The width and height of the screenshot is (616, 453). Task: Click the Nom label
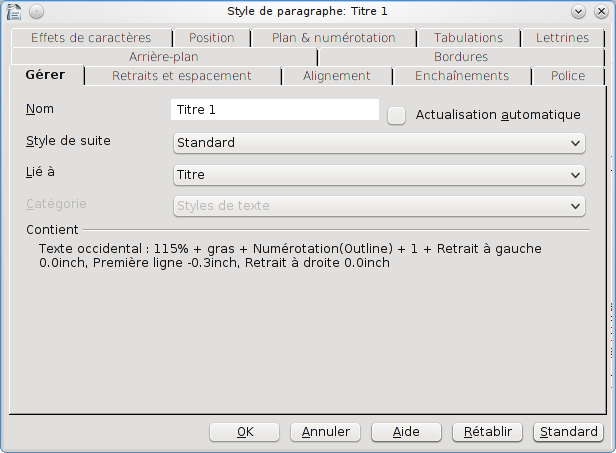point(40,109)
